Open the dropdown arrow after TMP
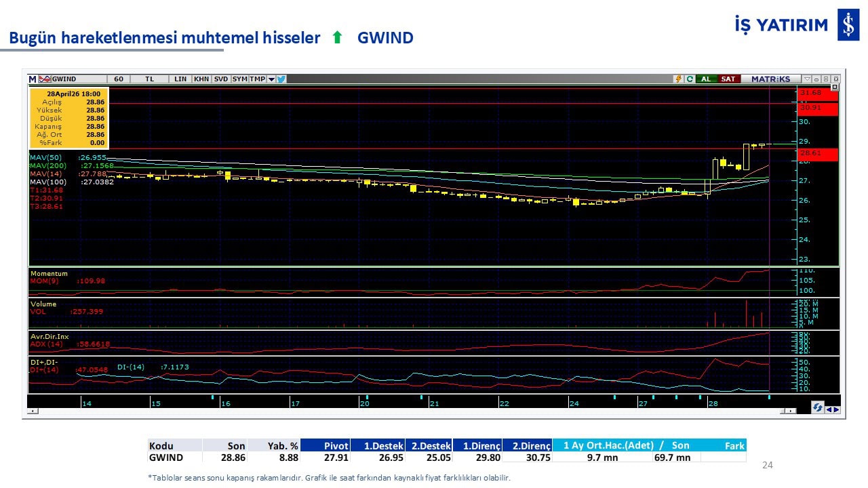 (271, 79)
